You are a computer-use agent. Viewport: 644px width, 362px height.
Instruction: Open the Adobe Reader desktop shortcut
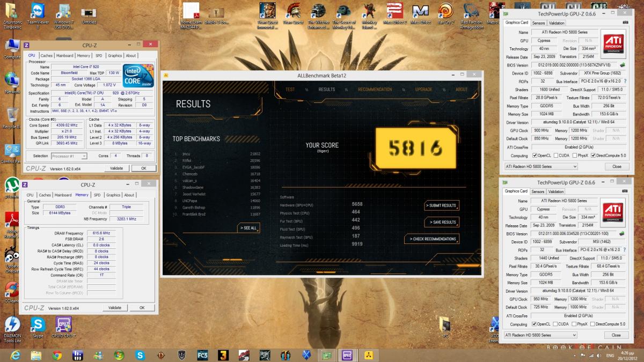coord(11,224)
